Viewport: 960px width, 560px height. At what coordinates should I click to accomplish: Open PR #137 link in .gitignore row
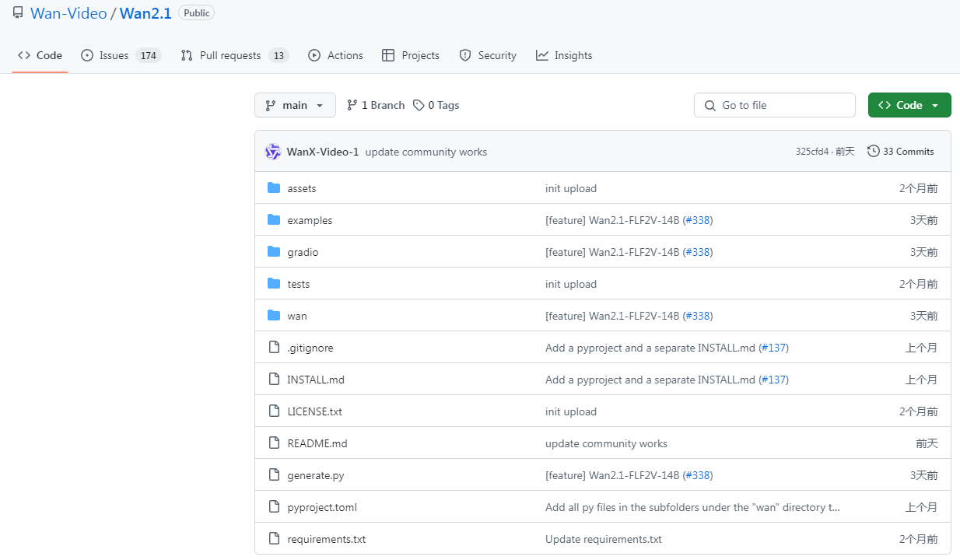[773, 348]
